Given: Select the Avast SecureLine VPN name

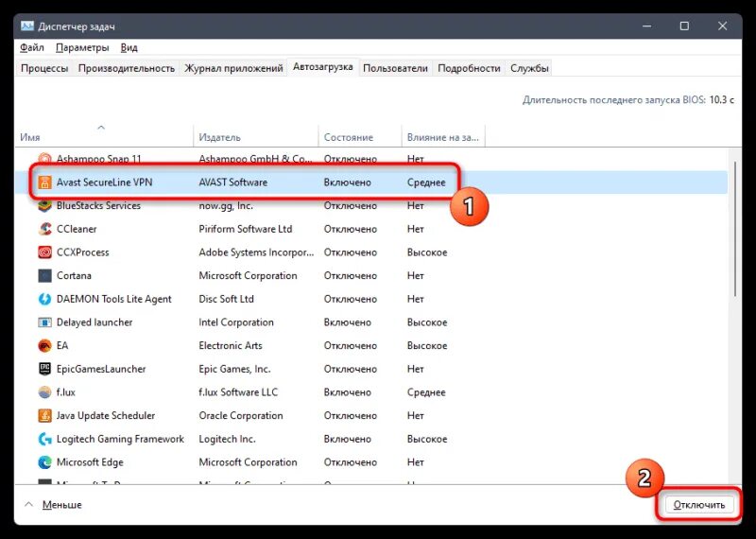Looking at the screenshot, I should [104, 183].
